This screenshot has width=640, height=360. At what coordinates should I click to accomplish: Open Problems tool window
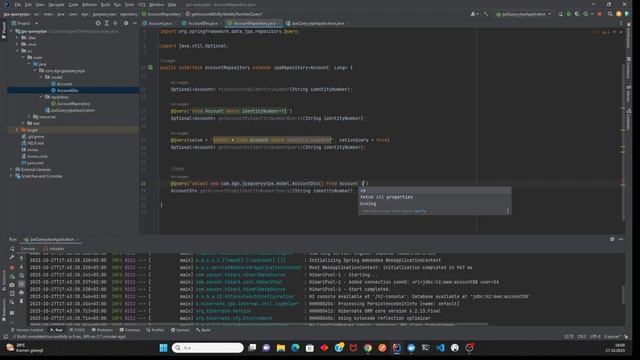(102, 330)
